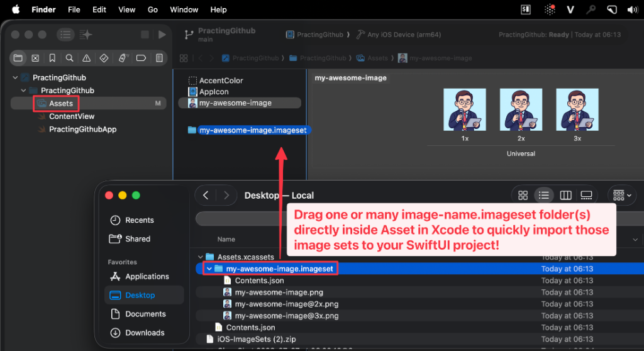Click the related items grid icon in the jump bar
This screenshot has height=351, width=644.
click(184, 58)
